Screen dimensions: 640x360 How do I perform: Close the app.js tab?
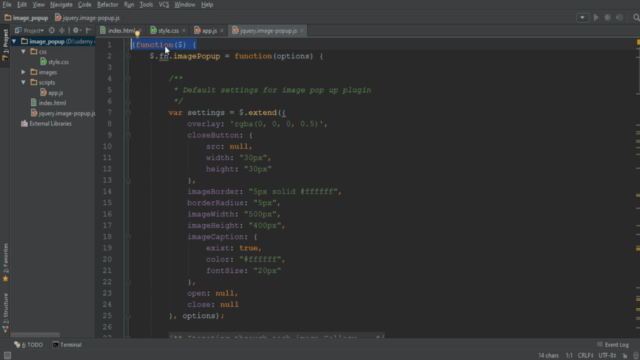(x=222, y=31)
